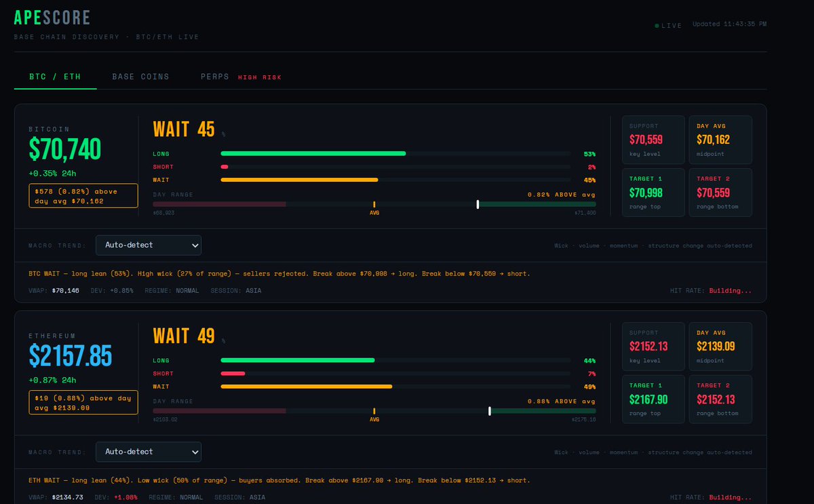Click Ethereum SUPPORT $2152.13 card
Viewport: 814px width, 504px height.
point(653,347)
